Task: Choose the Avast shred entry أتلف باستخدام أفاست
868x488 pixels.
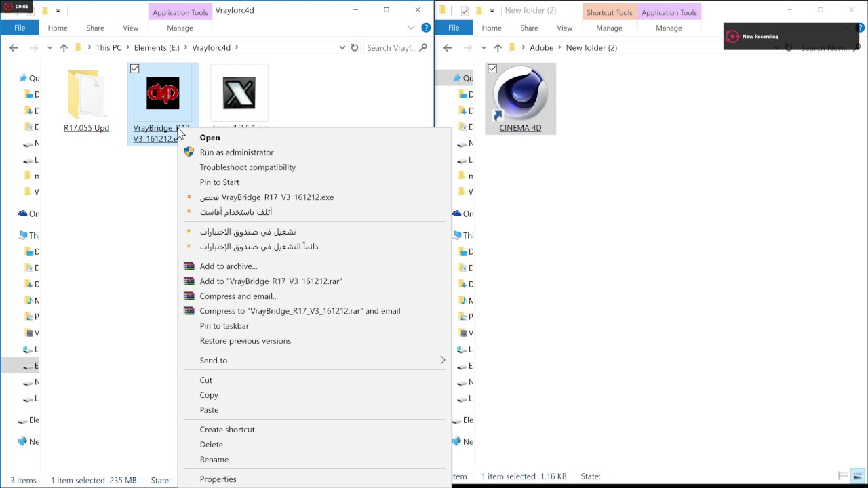Action: [x=236, y=212]
